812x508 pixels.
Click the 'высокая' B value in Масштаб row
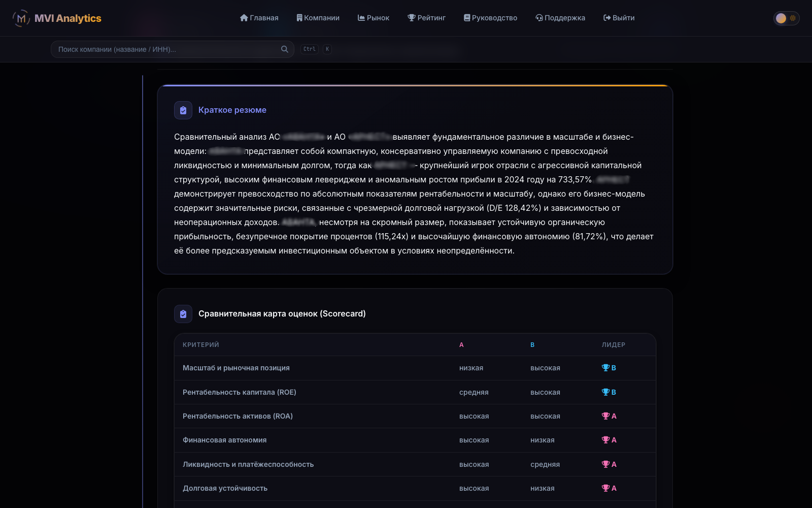tap(545, 368)
